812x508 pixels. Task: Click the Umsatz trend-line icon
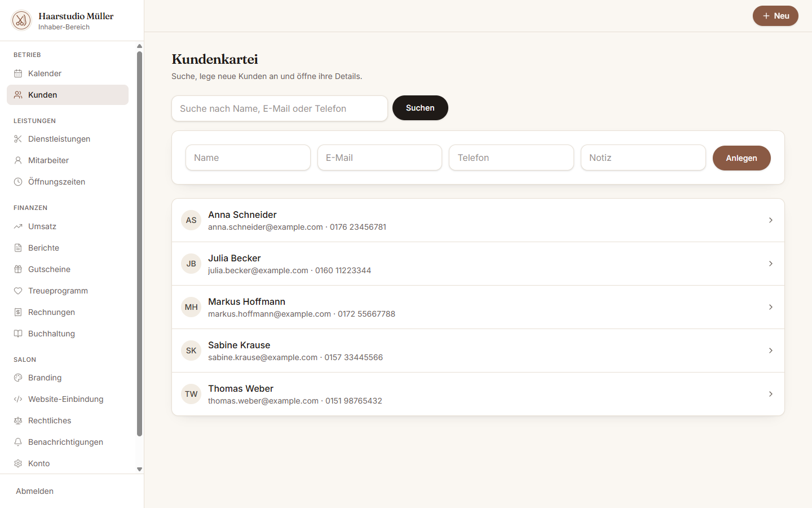click(18, 226)
